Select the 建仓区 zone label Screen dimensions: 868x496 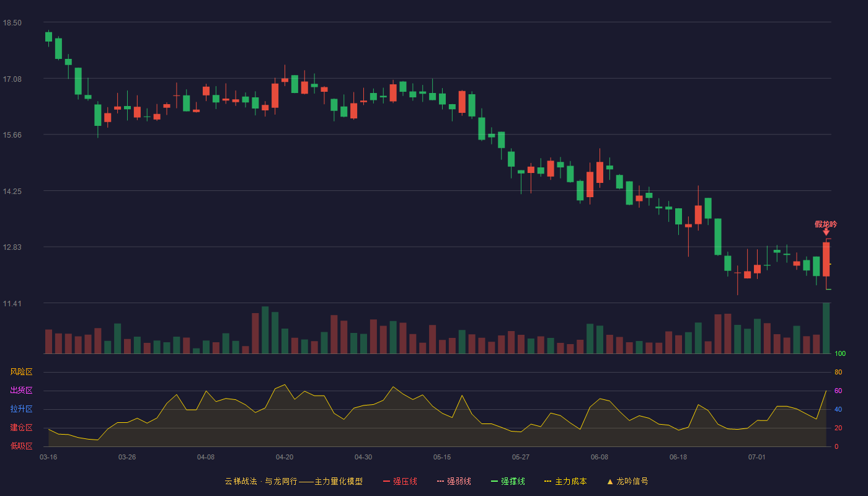[x=21, y=428]
